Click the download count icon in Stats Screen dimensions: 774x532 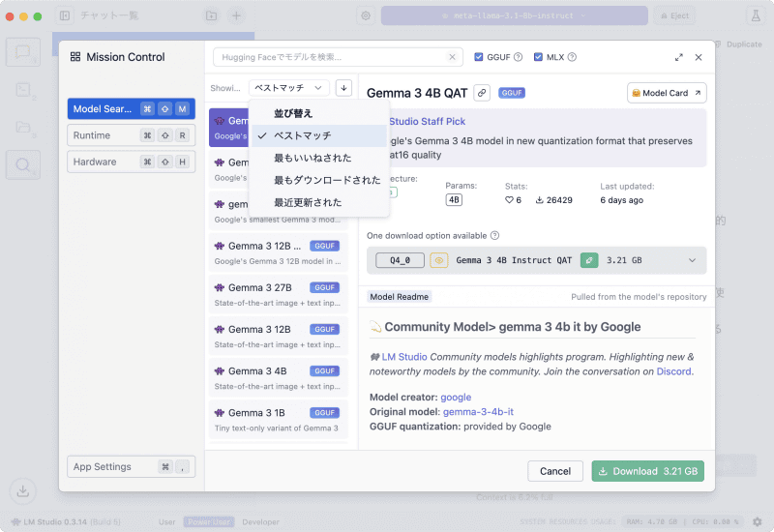point(540,200)
